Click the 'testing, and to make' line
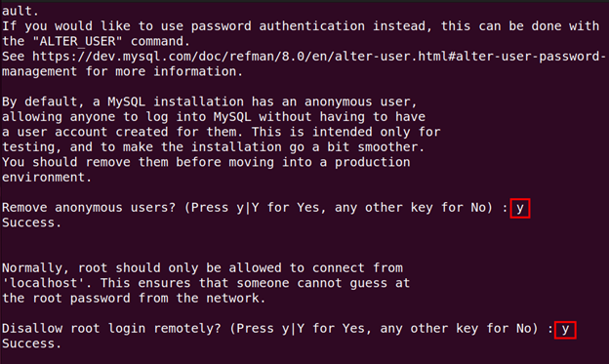This screenshot has width=609, height=364. tap(213, 146)
